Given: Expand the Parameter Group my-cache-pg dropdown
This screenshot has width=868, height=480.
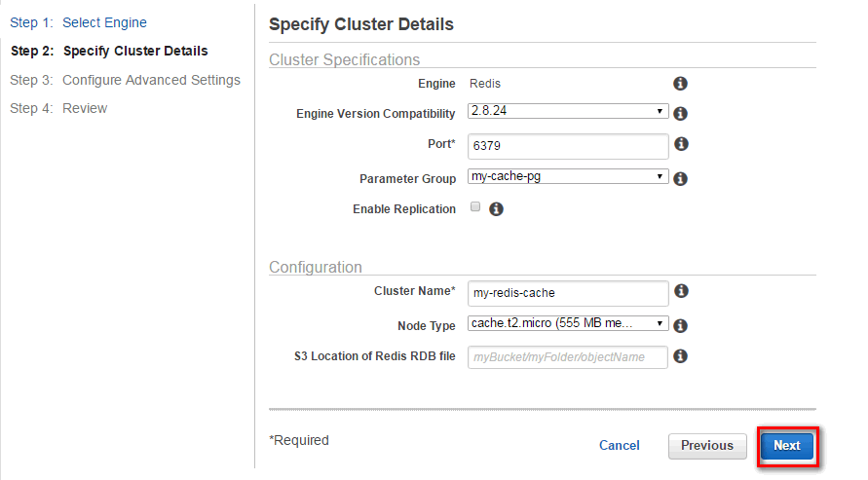Looking at the screenshot, I should pos(568,176).
